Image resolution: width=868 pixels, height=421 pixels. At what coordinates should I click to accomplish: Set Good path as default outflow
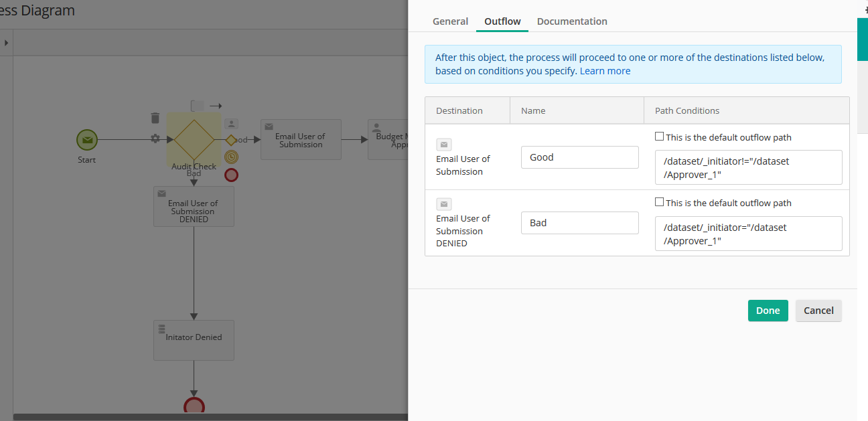click(660, 137)
